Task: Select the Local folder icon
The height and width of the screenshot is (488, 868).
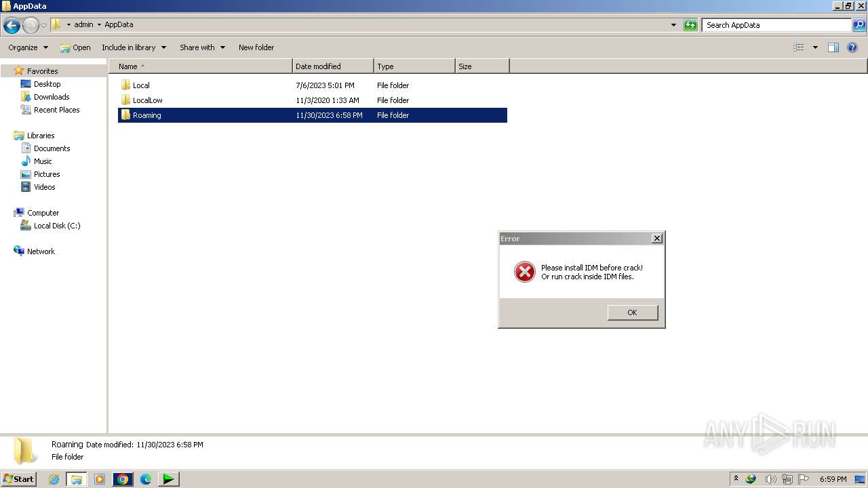Action: tap(125, 85)
